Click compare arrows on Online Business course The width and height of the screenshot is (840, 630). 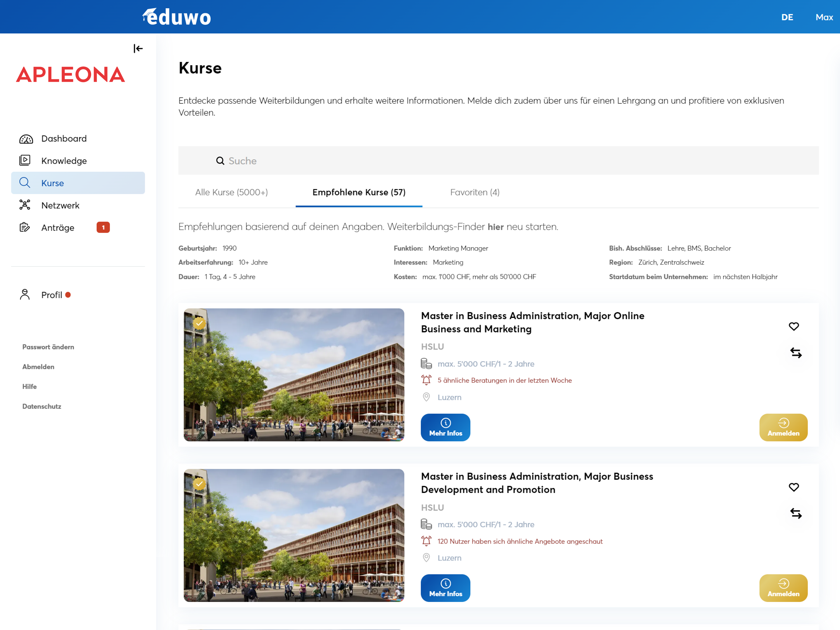(x=796, y=353)
